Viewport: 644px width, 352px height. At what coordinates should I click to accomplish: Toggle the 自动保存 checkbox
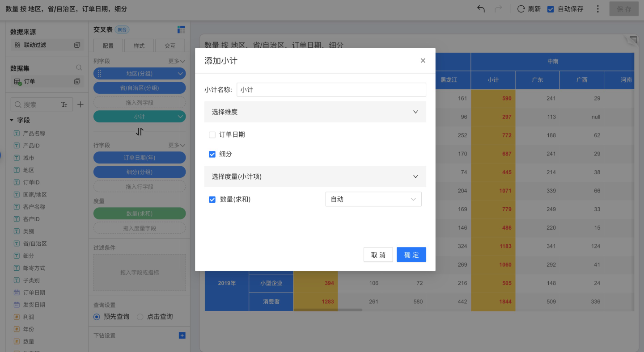click(551, 9)
